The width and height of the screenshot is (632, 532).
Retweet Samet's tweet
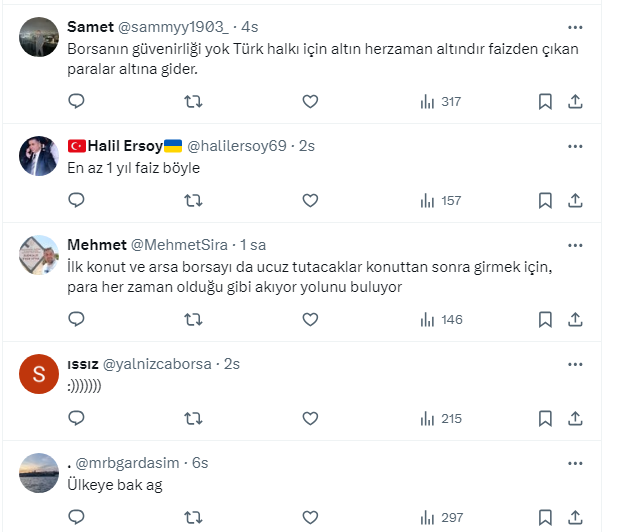pyautogui.click(x=194, y=101)
